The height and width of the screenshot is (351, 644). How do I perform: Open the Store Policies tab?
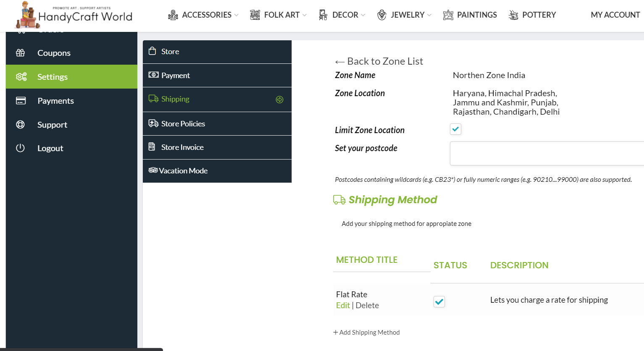[x=183, y=124]
